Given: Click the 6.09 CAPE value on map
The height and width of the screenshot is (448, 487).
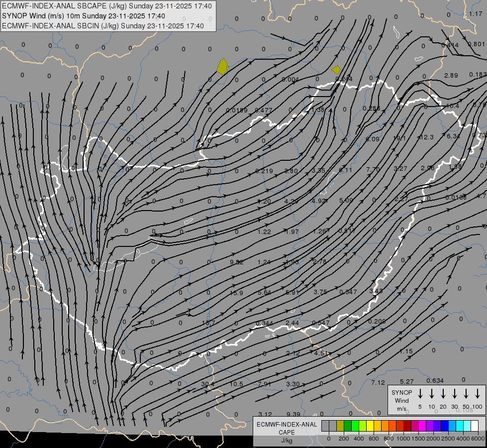Looking at the screenshot, I should point(373,139).
